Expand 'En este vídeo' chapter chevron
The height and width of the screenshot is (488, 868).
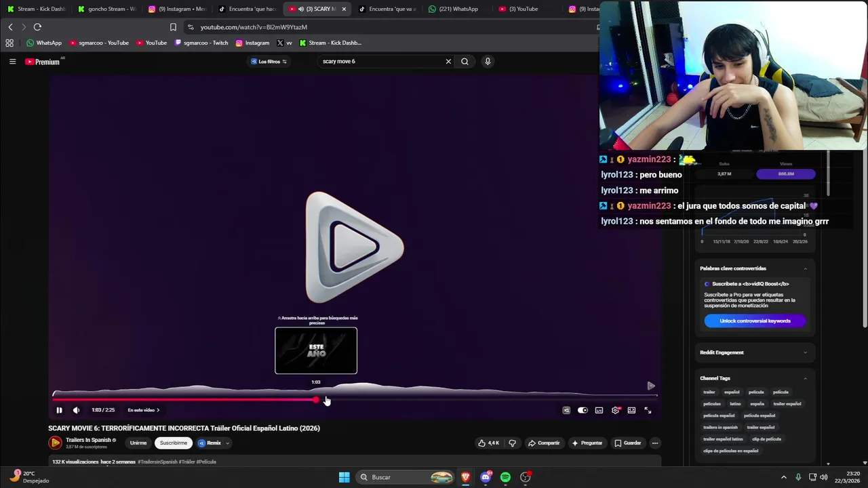[x=158, y=410]
